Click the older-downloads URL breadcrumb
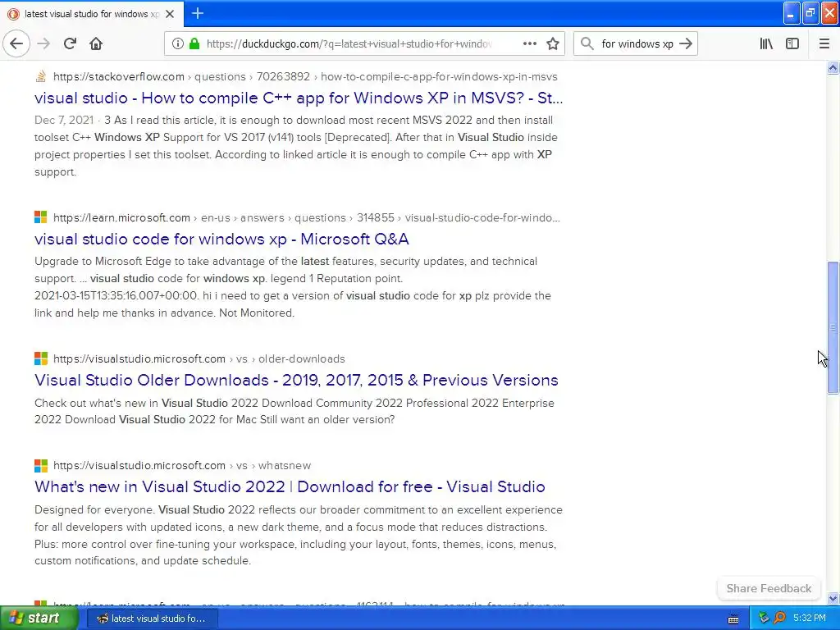Image resolution: width=840 pixels, height=630 pixels. point(199,359)
